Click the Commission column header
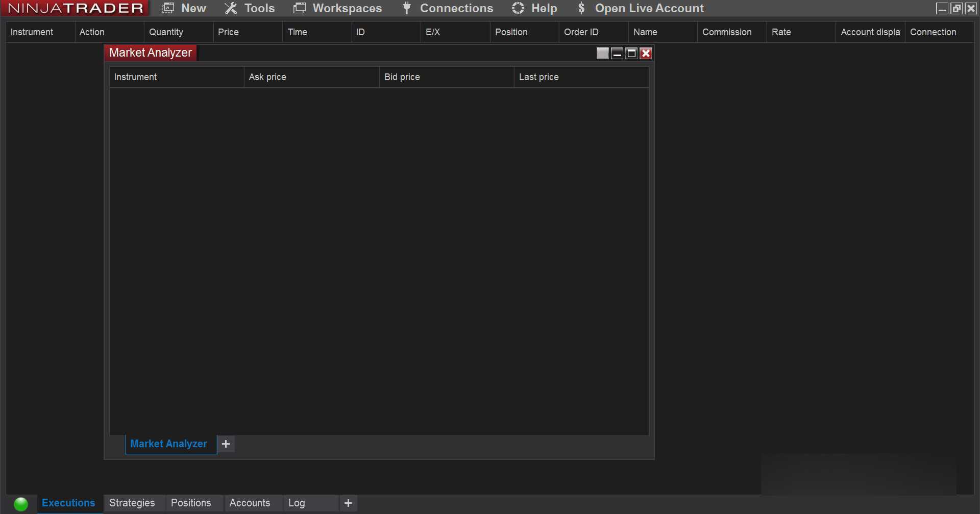The image size is (980, 514). coord(727,32)
